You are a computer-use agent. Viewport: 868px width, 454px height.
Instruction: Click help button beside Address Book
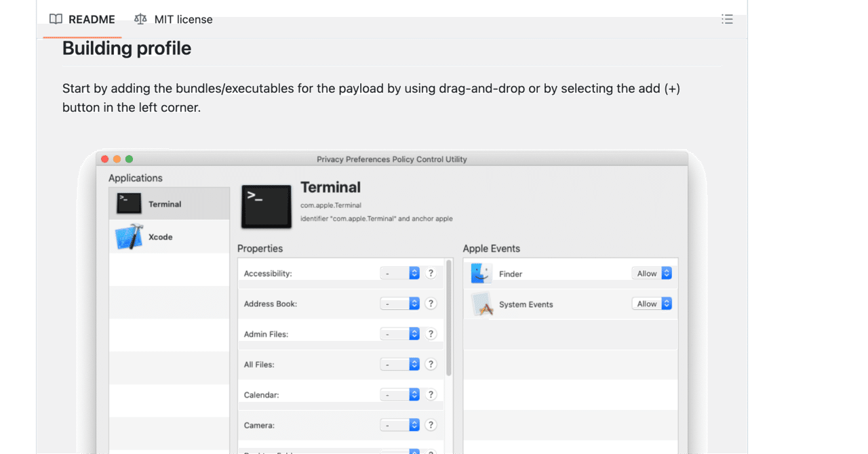click(x=431, y=304)
